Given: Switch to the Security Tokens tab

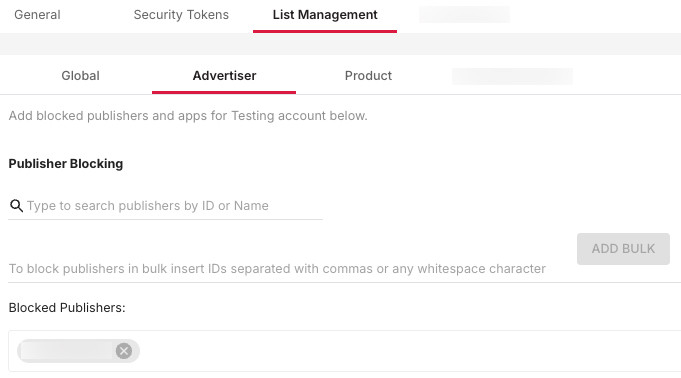Looking at the screenshot, I should coord(181,15).
